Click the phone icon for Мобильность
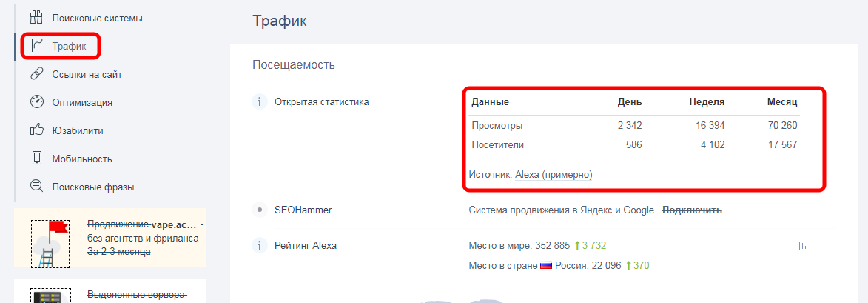 (36, 159)
